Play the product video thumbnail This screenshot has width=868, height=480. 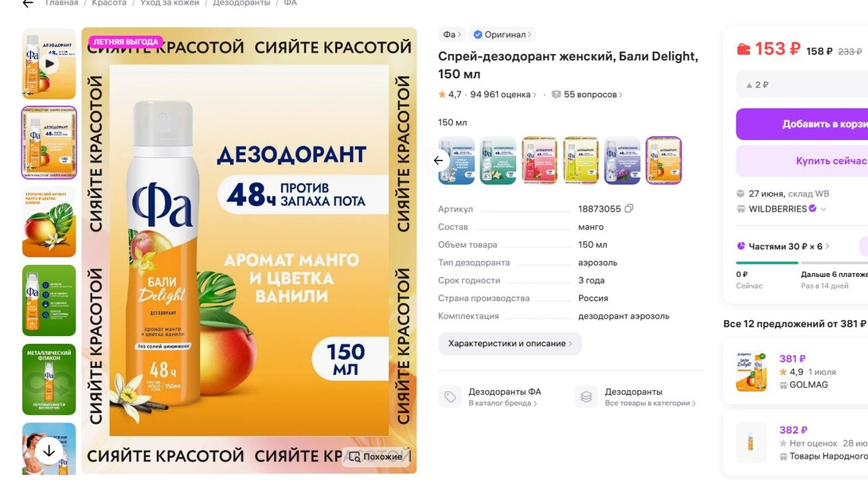pyautogui.click(x=49, y=64)
